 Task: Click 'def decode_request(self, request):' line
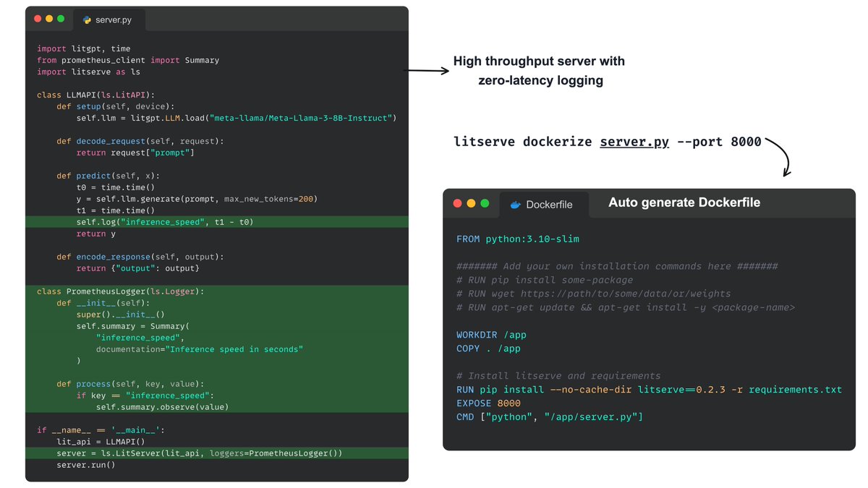click(140, 141)
